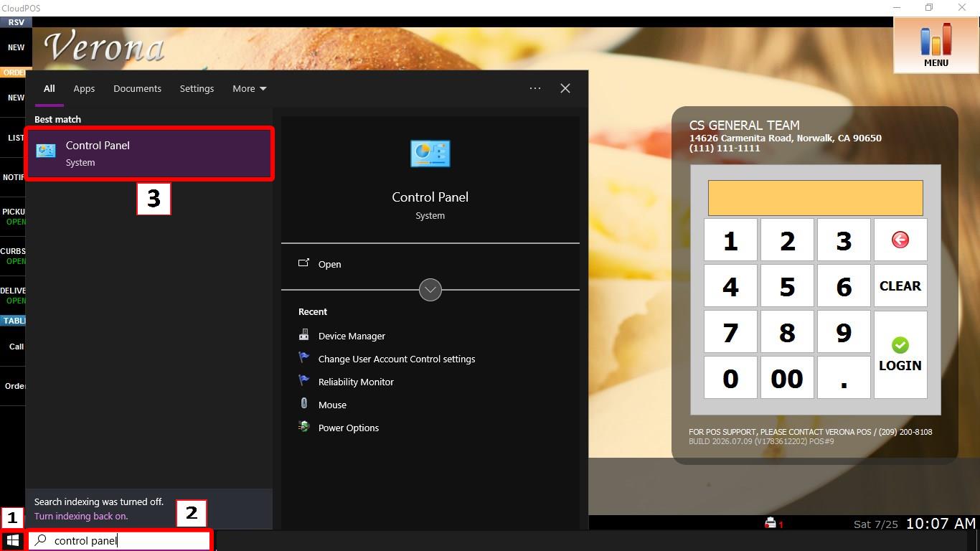Tap the single 0 keypad button
Screen dimensions: 980x551
[730, 377]
